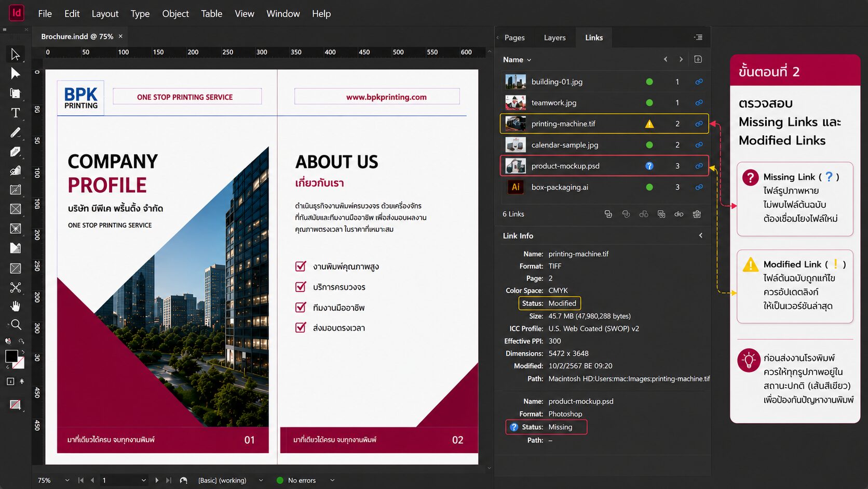Click the chain icon beside trash icon

tap(679, 214)
